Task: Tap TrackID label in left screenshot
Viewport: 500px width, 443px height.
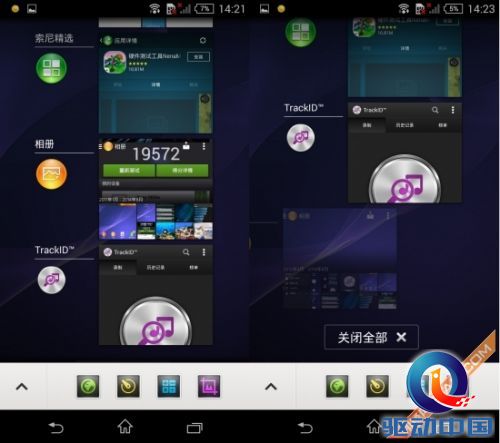Action: pyautogui.click(x=54, y=250)
